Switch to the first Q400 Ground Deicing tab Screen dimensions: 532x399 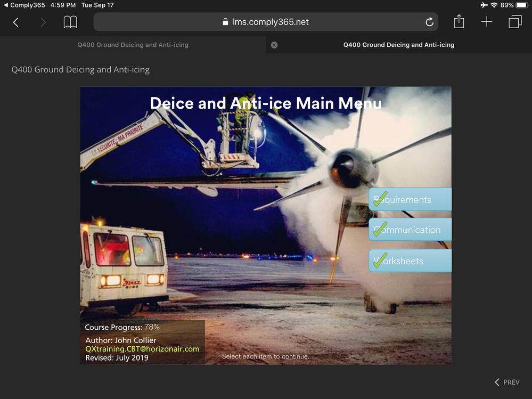pos(133,45)
